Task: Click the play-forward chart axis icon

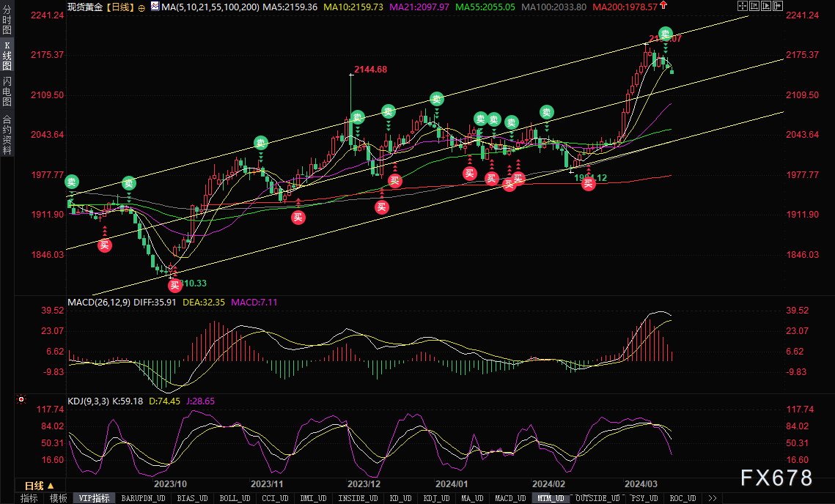Action: click(766, 6)
